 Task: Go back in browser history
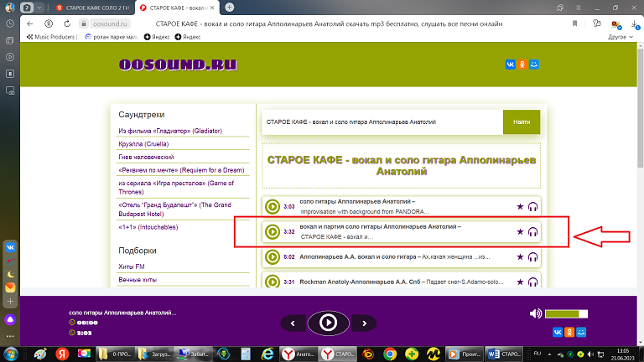click(30, 23)
